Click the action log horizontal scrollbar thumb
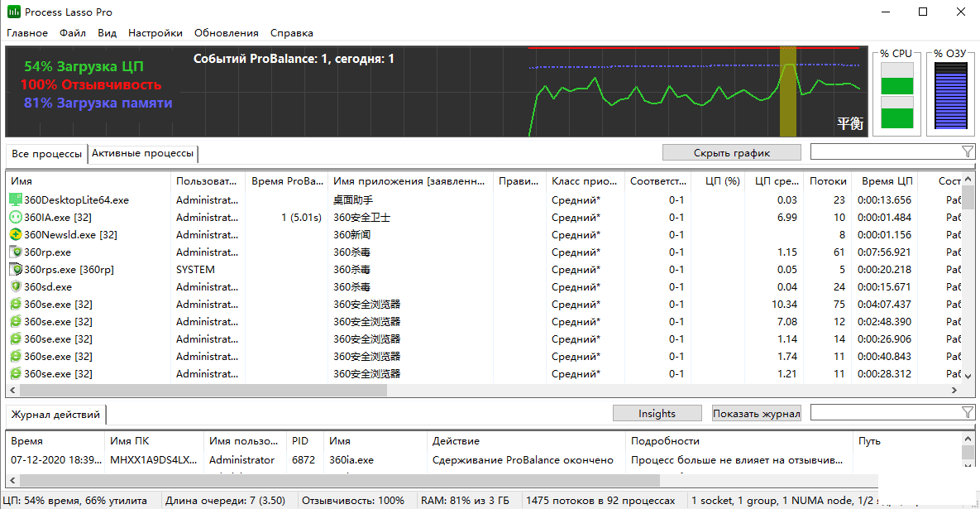This screenshot has height=509, width=980. pyautogui.click(x=340, y=481)
